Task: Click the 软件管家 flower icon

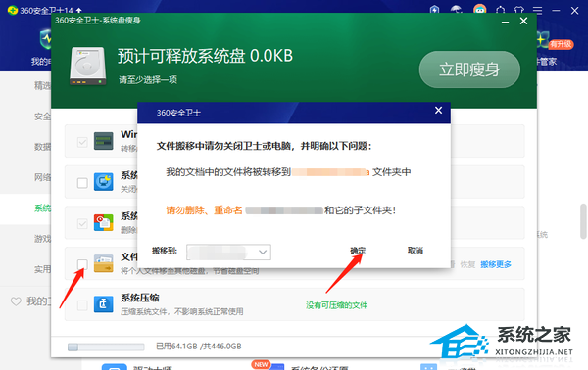Action: (542, 40)
